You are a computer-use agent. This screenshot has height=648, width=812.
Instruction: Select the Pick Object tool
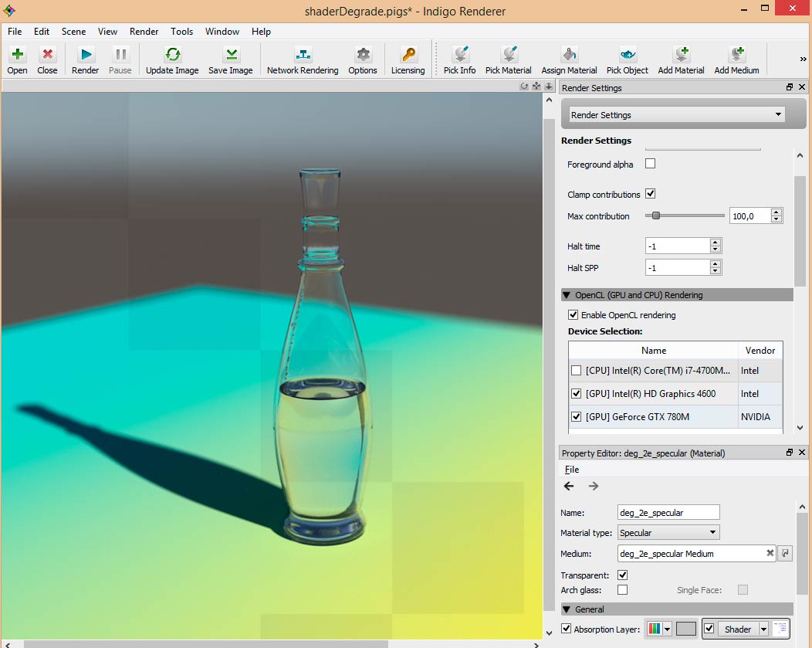pos(628,55)
